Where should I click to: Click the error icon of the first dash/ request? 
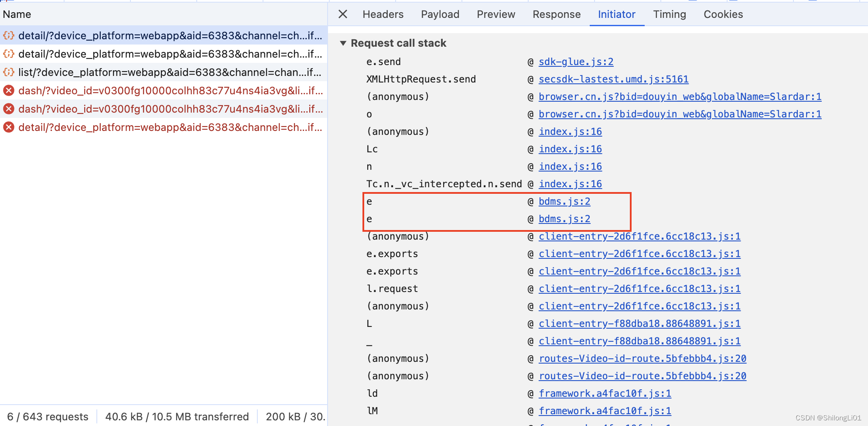(x=9, y=90)
